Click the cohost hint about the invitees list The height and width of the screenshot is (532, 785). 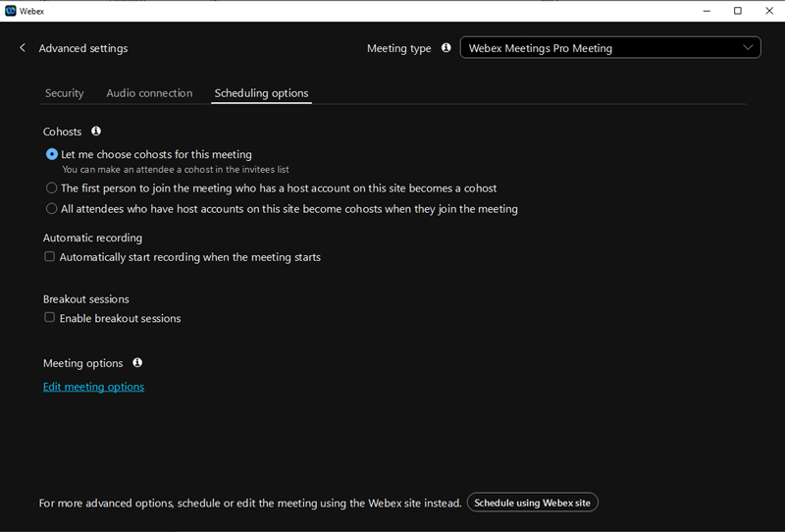coord(176,170)
